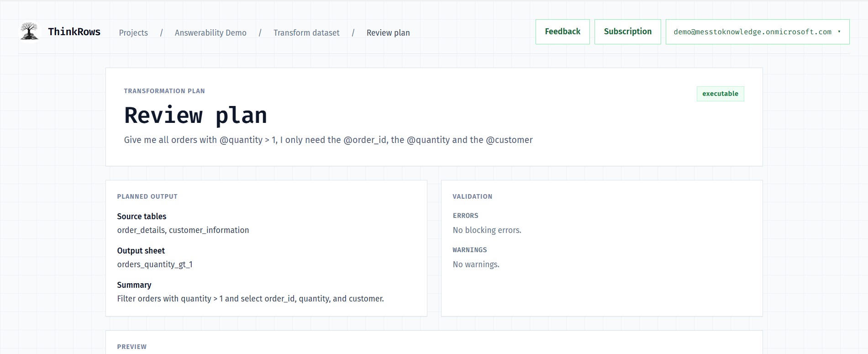Open the Answerability Demo breadcrumb
The width and height of the screenshot is (868, 354).
pyautogui.click(x=210, y=32)
